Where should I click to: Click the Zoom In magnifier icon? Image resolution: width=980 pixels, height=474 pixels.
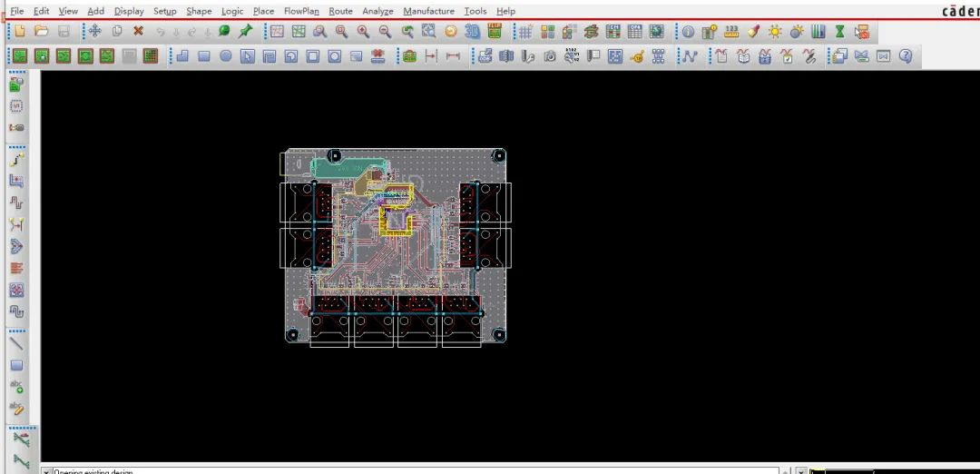pyautogui.click(x=363, y=31)
